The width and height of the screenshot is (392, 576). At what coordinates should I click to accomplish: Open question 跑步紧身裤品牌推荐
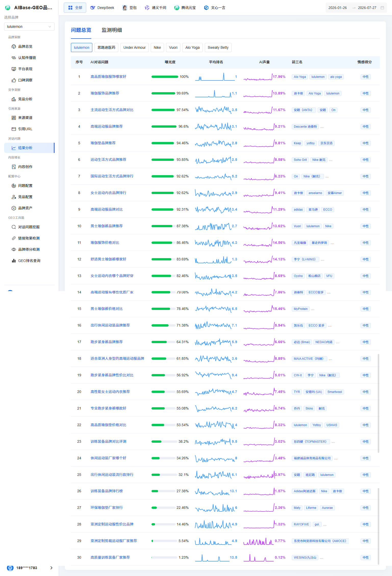(x=107, y=342)
